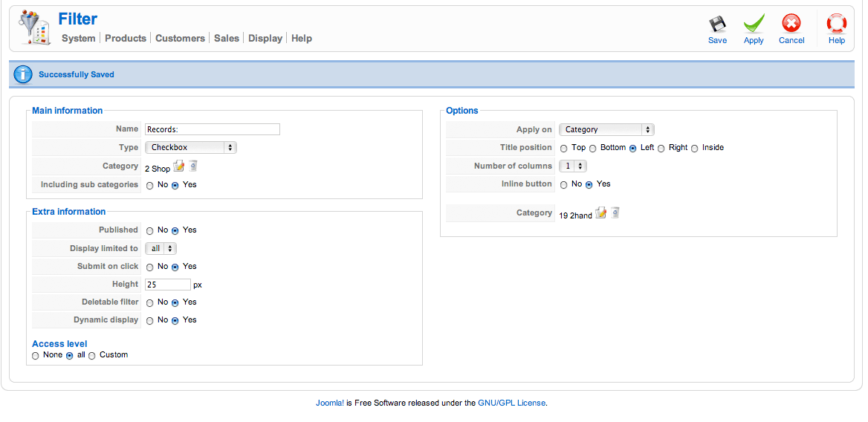Click the Filter funnel logo icon

click(x=35, y=29)
